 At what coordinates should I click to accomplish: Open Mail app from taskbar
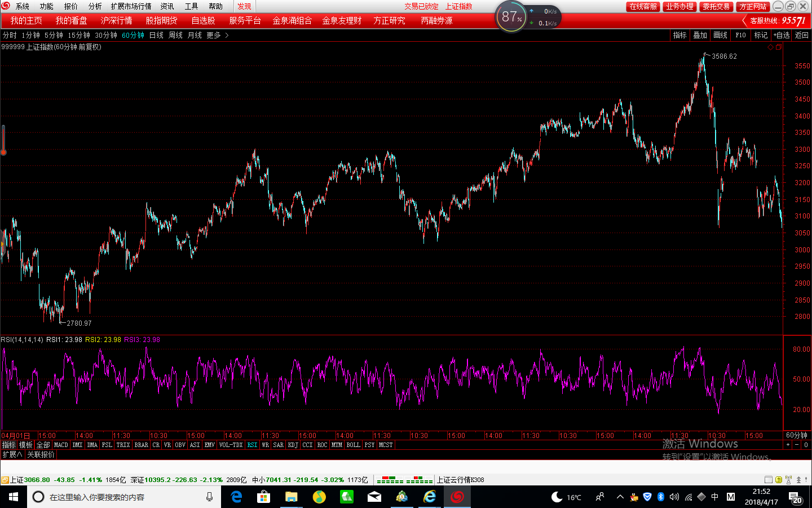(374, 497)
